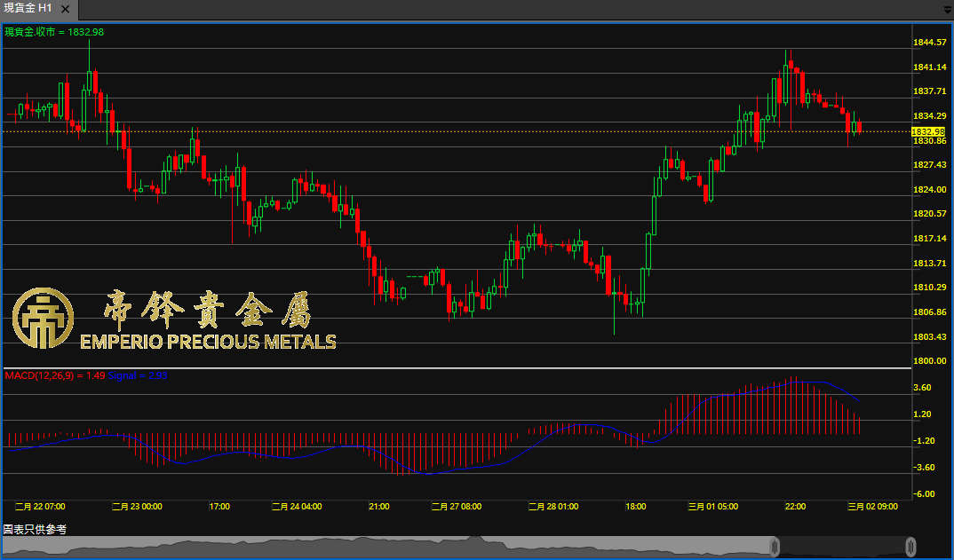Click the left handle of the range navigator
Screen dimensions: 954x560
point(775,546)
